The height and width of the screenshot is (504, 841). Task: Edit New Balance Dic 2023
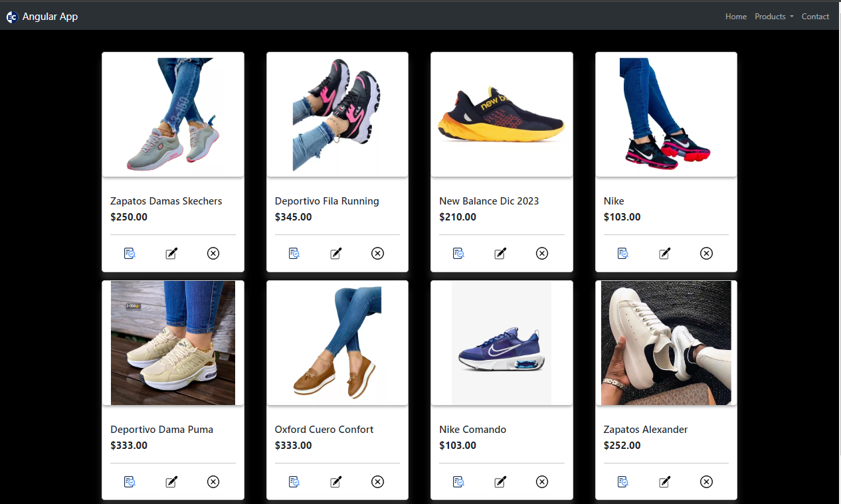coord(500,253)
